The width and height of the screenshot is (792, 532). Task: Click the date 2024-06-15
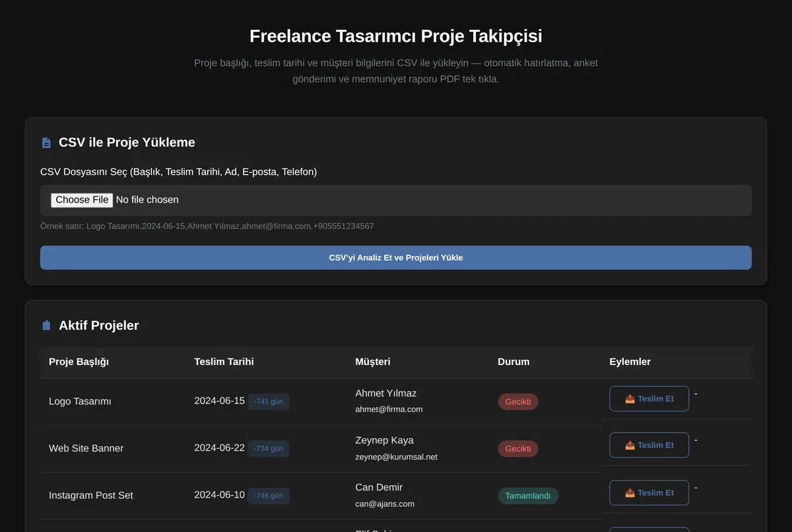[x=219, y=401]
